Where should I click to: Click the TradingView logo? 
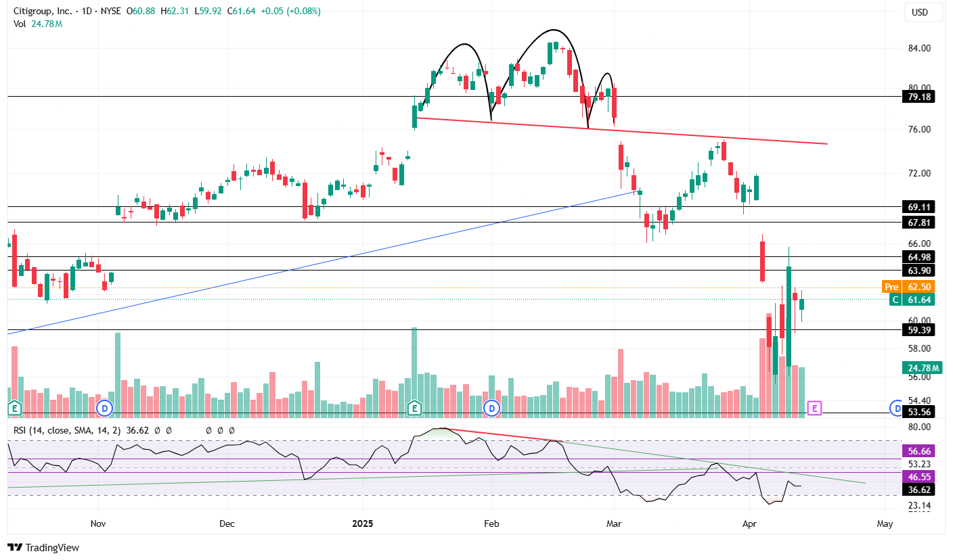coord(43,547)
